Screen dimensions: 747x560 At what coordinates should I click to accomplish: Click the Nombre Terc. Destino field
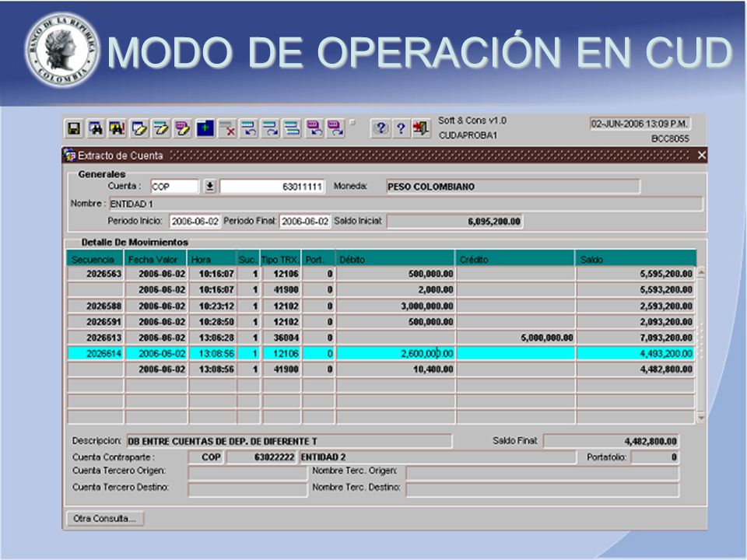(x=542, y=490)
